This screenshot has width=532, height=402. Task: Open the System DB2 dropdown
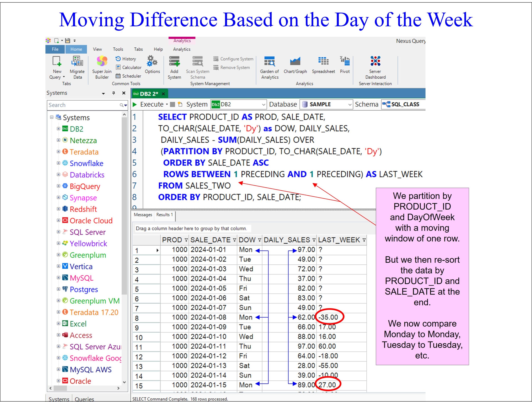(264, 105)
